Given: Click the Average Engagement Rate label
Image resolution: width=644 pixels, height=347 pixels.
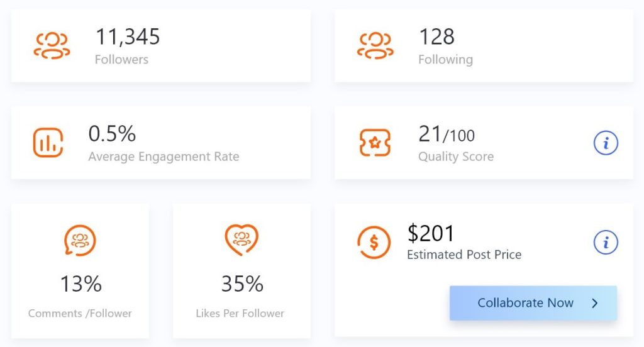Looking at the screenshot, I should (x=164, y=157).
